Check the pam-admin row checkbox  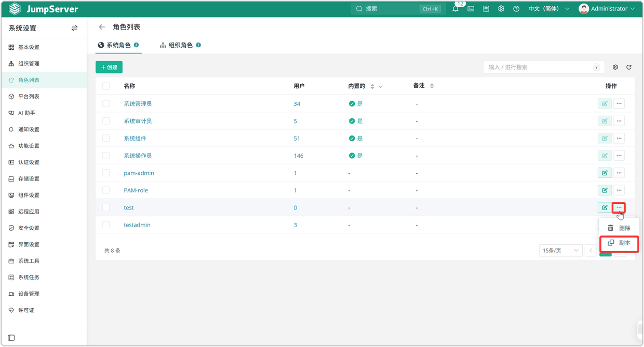click(x=106, y=173)
